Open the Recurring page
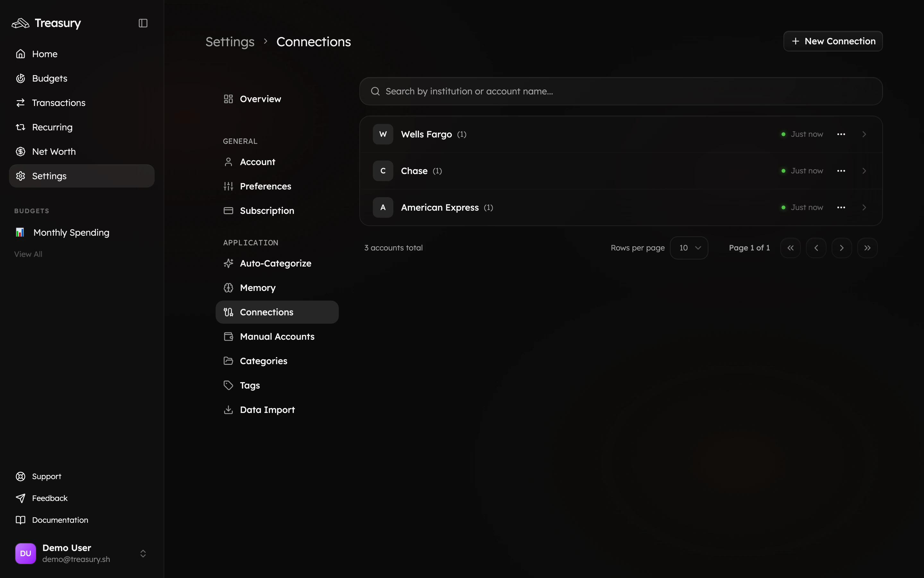924x578 pixels. point(82,127)
